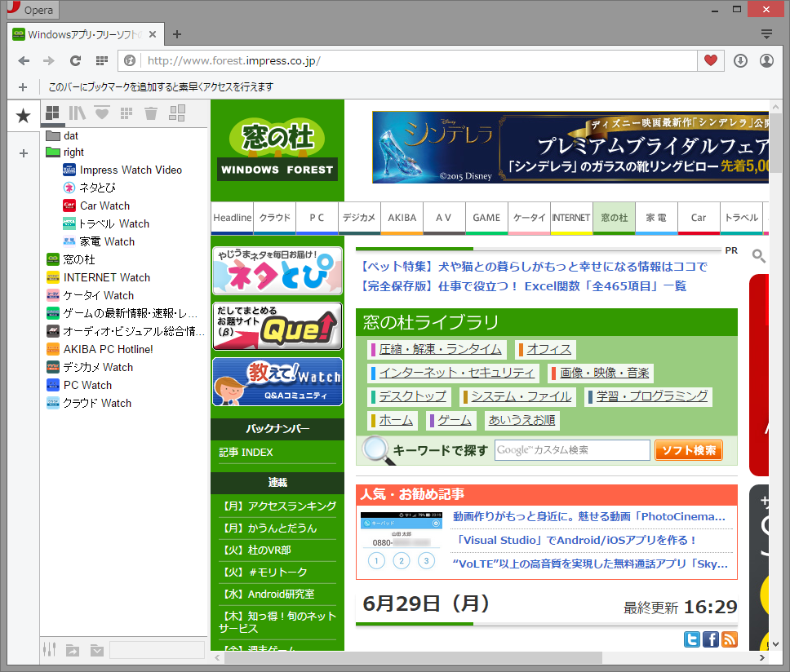Image resolution: width=790 pixels, height=672 pixels.
Task: Switch to the GAME category tab on the page
Action: tap(486, 218)
